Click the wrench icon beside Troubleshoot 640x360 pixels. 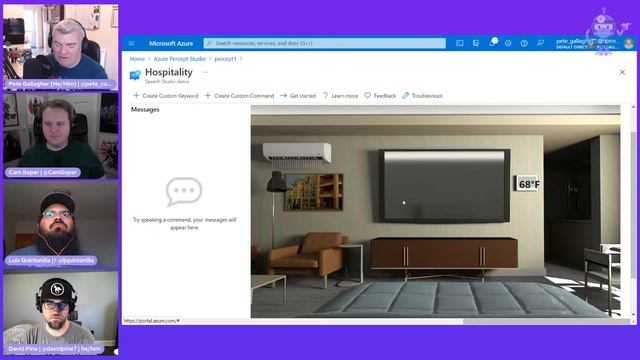[x=405, y=96]
